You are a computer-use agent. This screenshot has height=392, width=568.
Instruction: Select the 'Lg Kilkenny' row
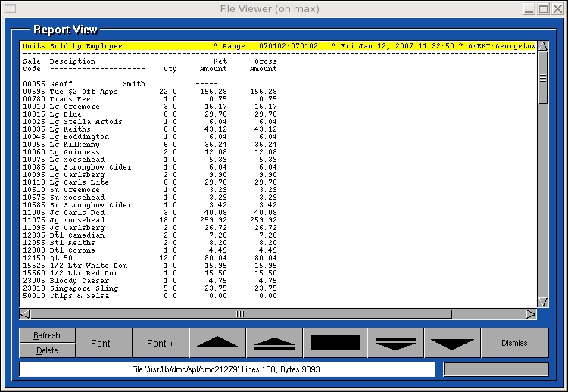150,145
